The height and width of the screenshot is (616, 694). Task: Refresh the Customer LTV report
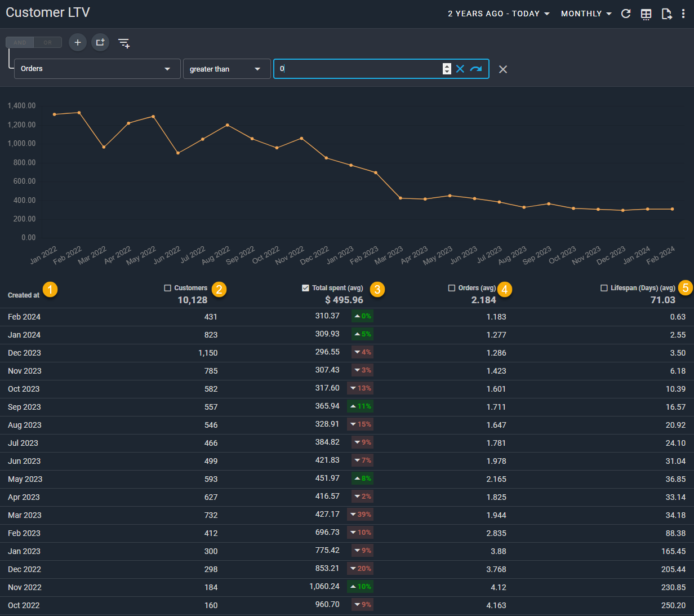click(625, 14)
